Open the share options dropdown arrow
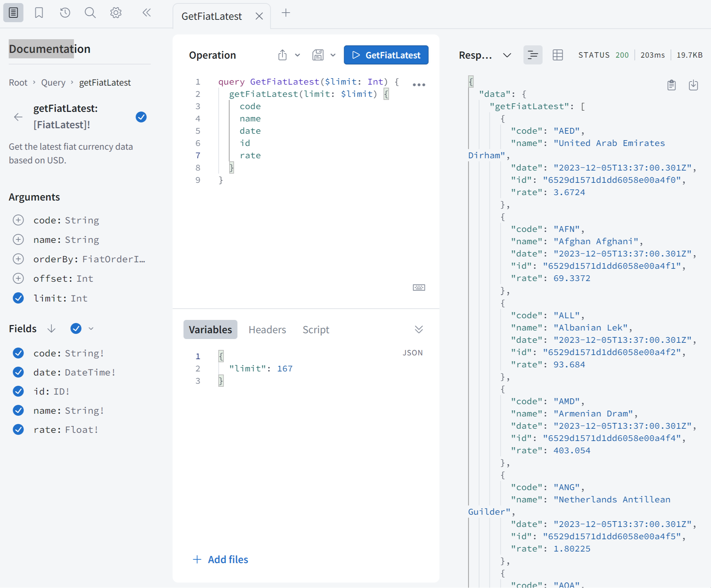This screenshot has height=588, width=711. (297, 55)
